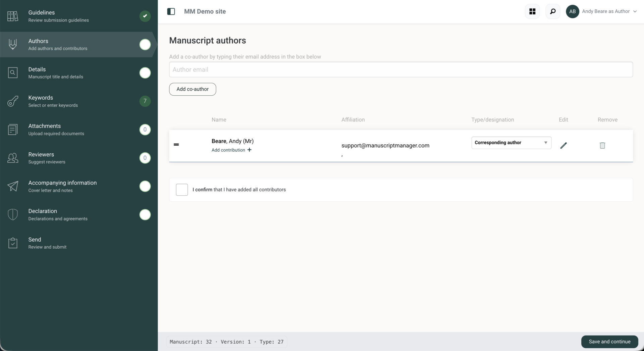
Task: Click the plus icon beside Add contribution
Action: [x=249, y=150]
